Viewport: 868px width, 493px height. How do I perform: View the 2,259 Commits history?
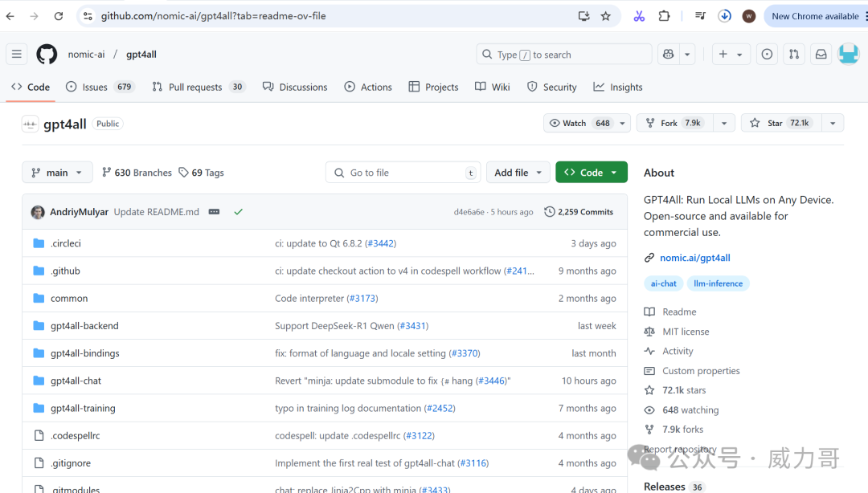point(579,212)
